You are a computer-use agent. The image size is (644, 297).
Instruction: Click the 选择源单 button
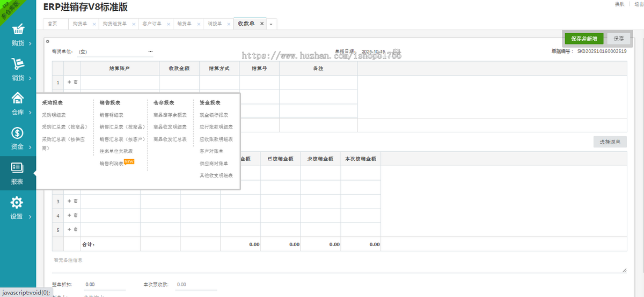(x=610, y=142)
